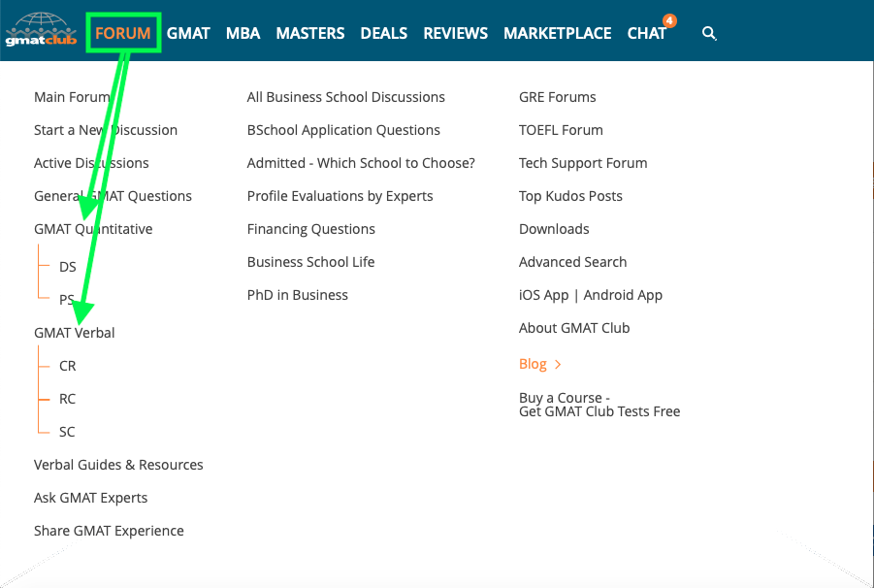Open the FORUM dropdown menu
The height and width of the screenshot is (588, 874).
click(123, 32)
